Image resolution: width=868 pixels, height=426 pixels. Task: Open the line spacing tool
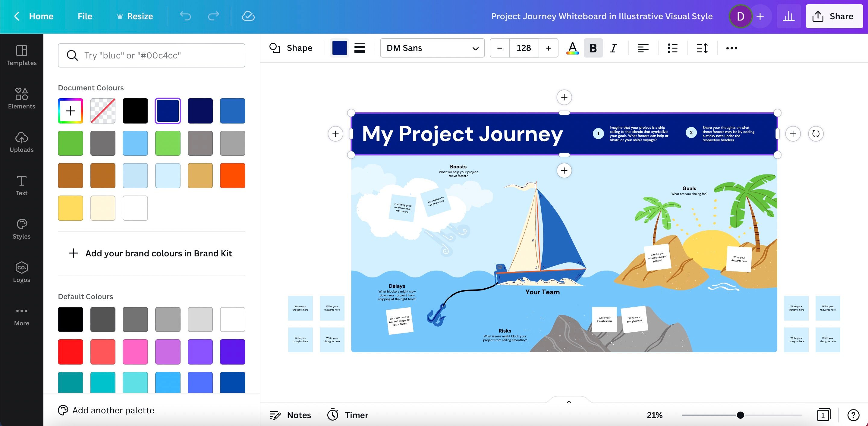point(702,48)
